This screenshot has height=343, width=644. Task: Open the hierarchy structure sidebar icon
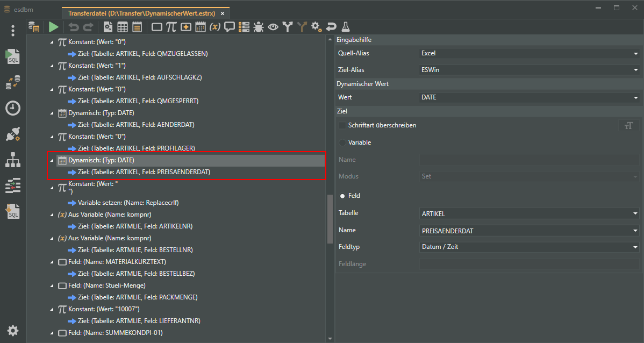coord(13,160)
